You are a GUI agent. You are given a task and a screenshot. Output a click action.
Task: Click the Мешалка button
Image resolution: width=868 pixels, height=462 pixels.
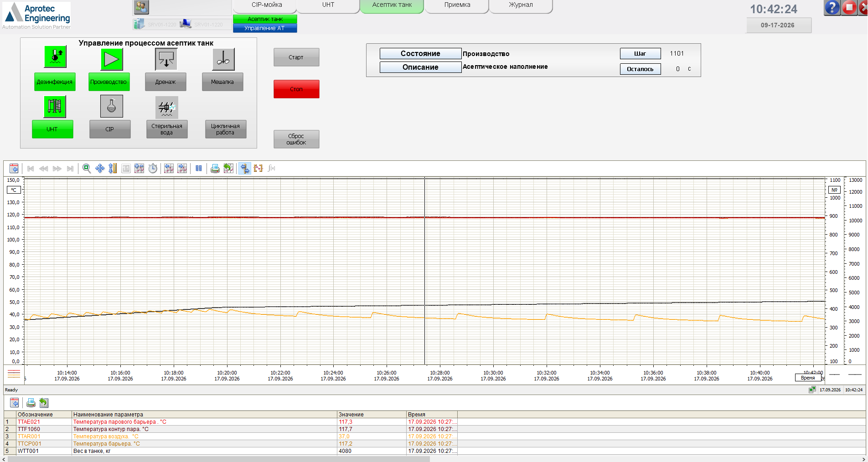(222, 82)
